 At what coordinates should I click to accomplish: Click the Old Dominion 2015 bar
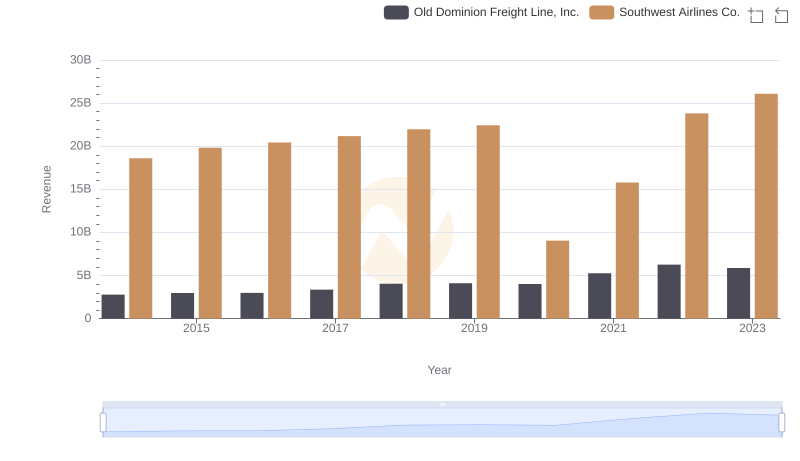[183, 305]
